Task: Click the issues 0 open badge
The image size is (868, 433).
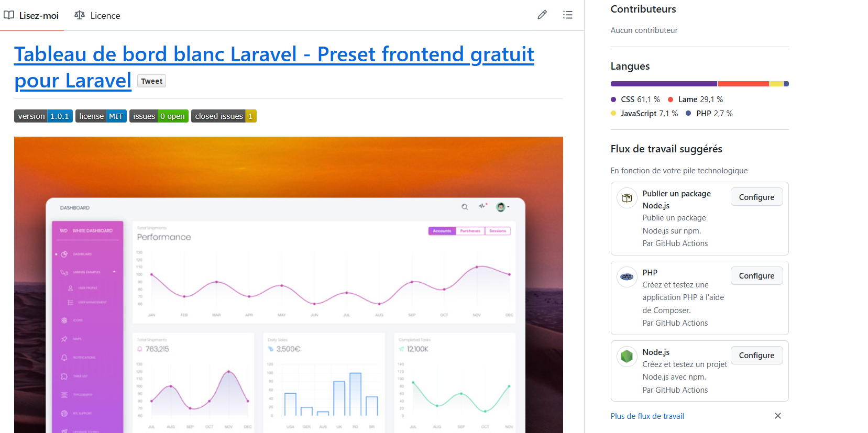Action: coord(159,116)
